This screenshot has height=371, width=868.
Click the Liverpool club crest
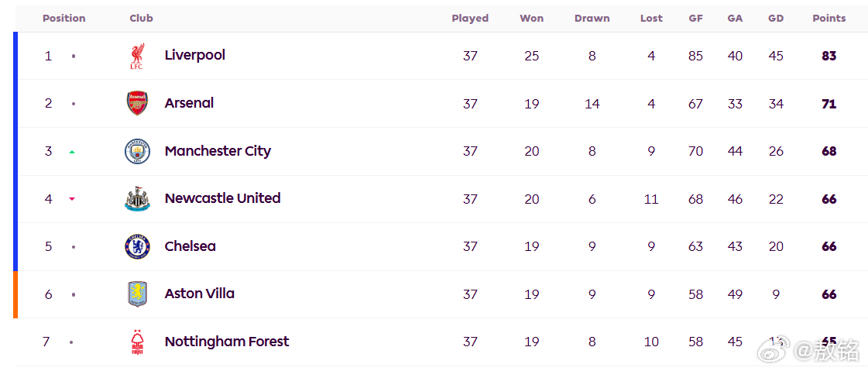[137, 56]
